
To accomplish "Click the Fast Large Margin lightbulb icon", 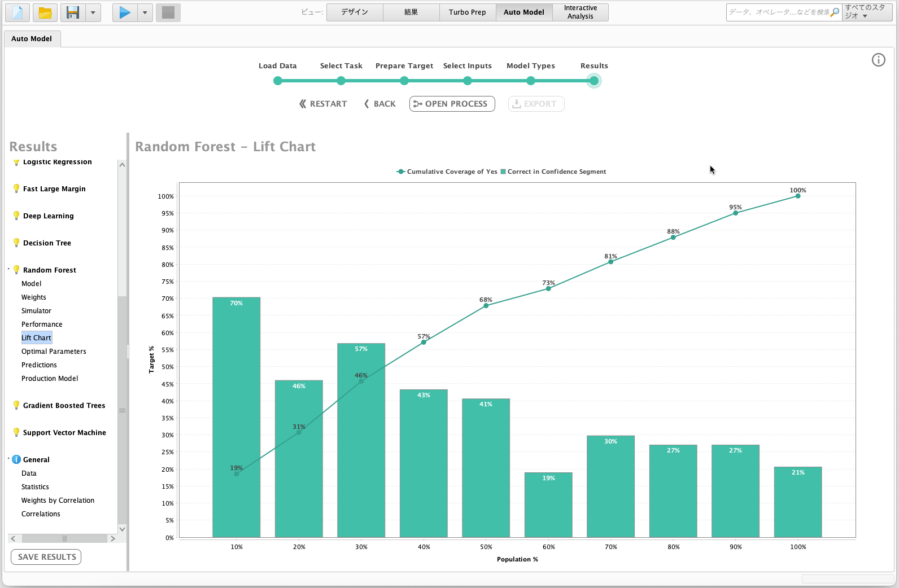I will pyautogui.click(x=16, y=188).
